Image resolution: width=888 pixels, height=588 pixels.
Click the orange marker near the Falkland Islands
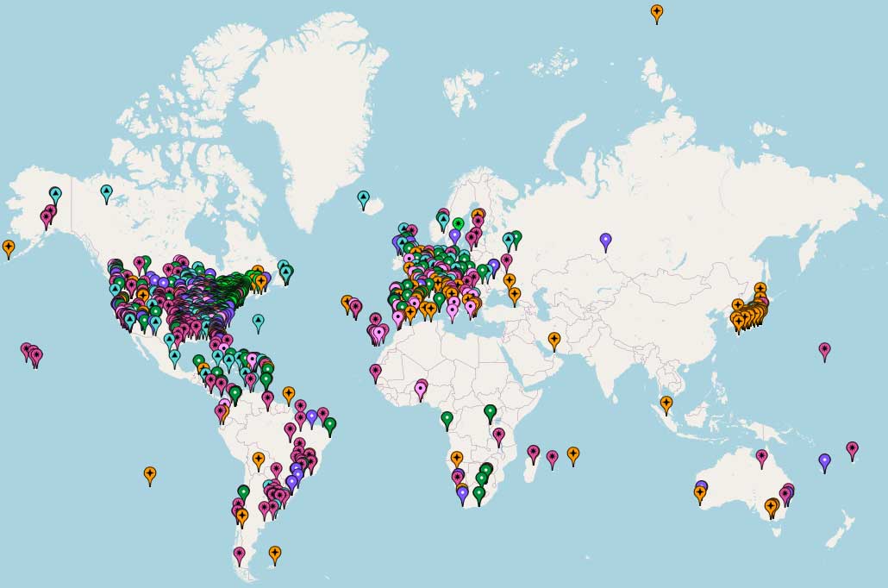(274, 553)
